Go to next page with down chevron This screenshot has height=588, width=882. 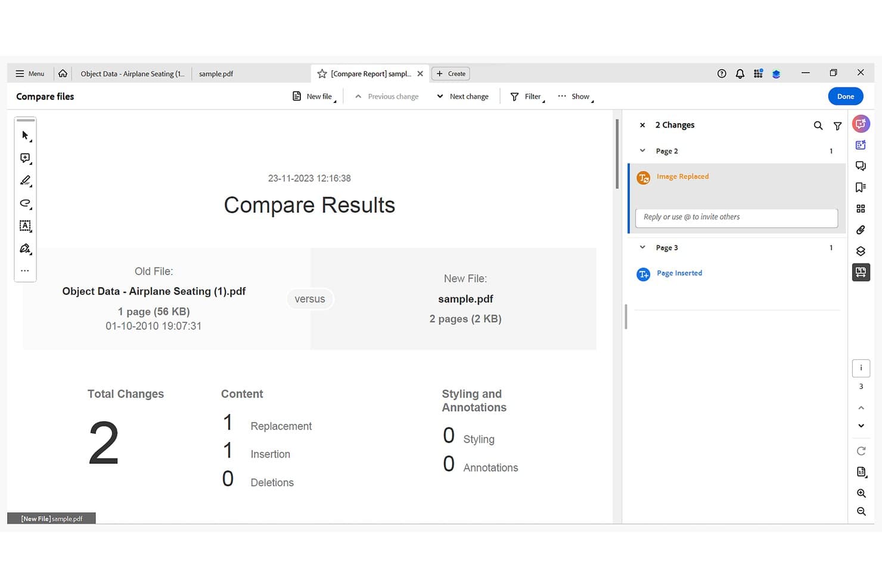pyautogui.click(x=861, y=425)
